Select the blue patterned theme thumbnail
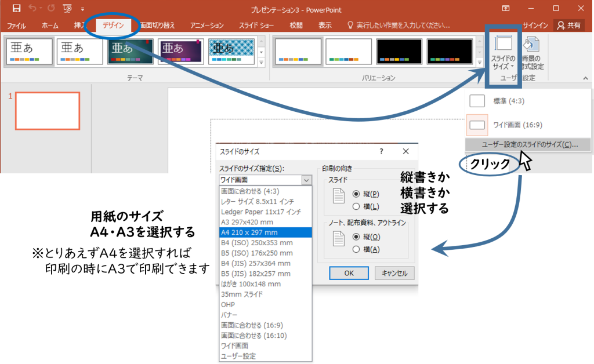This screenshot has width=594, height=364. tap(231, 51)
